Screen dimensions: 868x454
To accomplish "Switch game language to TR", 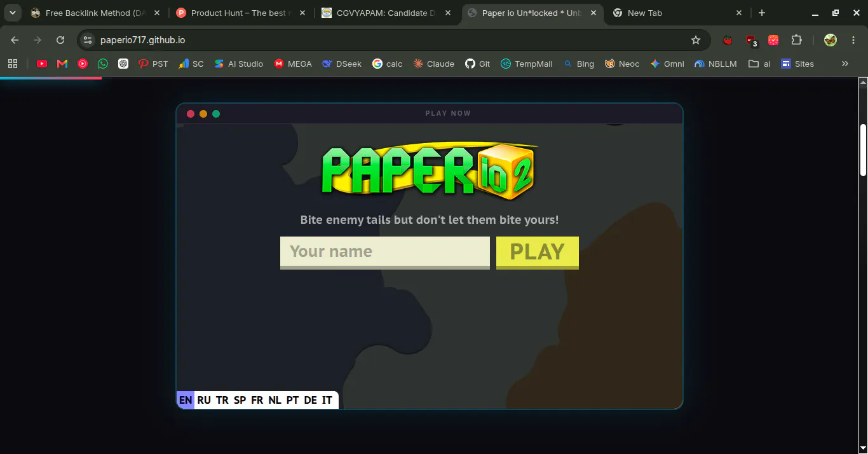I will (x=222, y=400).
